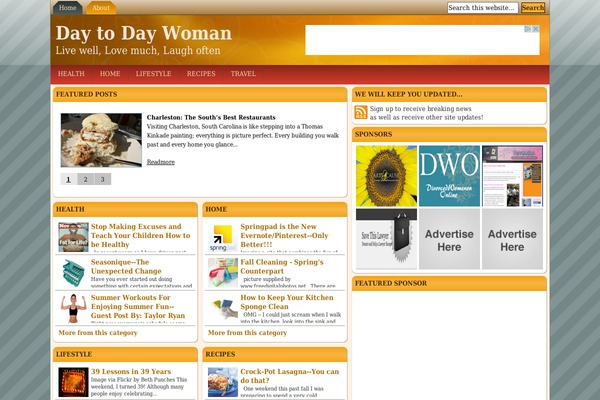Open Springpad is the New Evernote article
The height and width of the screenshot is (400, 600).
pyautogui.click(x=284, y=235)
